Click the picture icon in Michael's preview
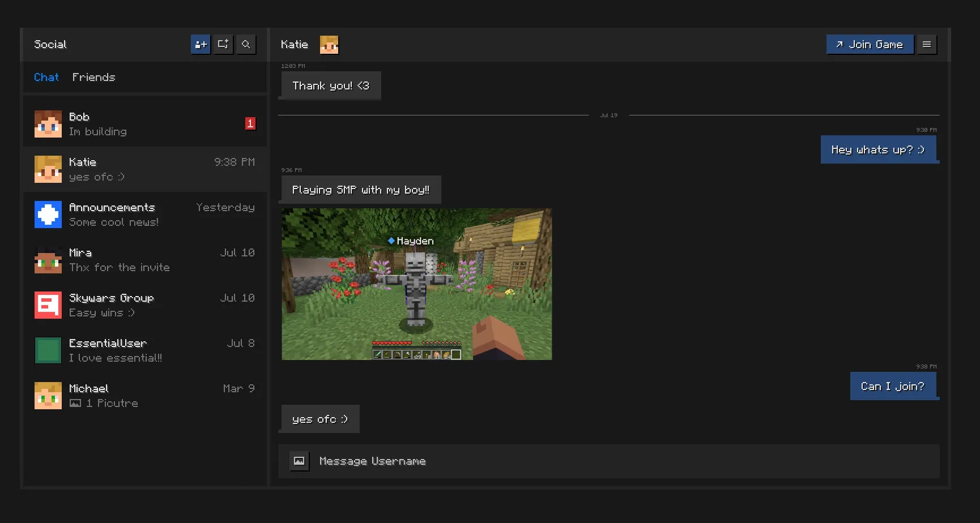 tap(75, 403)
